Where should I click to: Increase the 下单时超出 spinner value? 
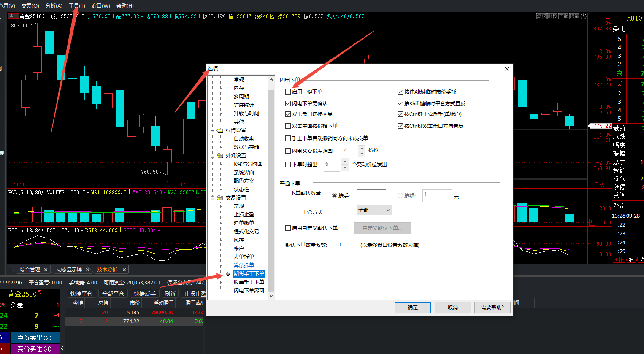tap(345, 162)
